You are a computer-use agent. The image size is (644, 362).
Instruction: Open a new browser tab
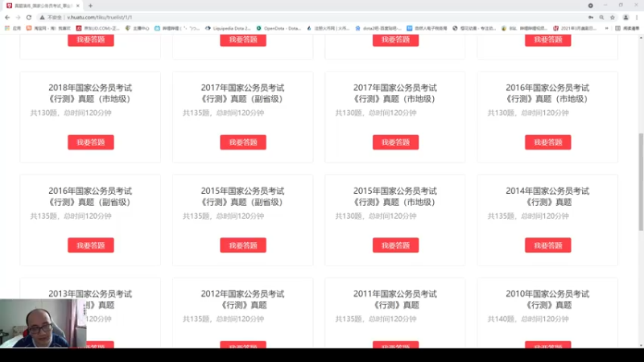[x=90, y=6]
